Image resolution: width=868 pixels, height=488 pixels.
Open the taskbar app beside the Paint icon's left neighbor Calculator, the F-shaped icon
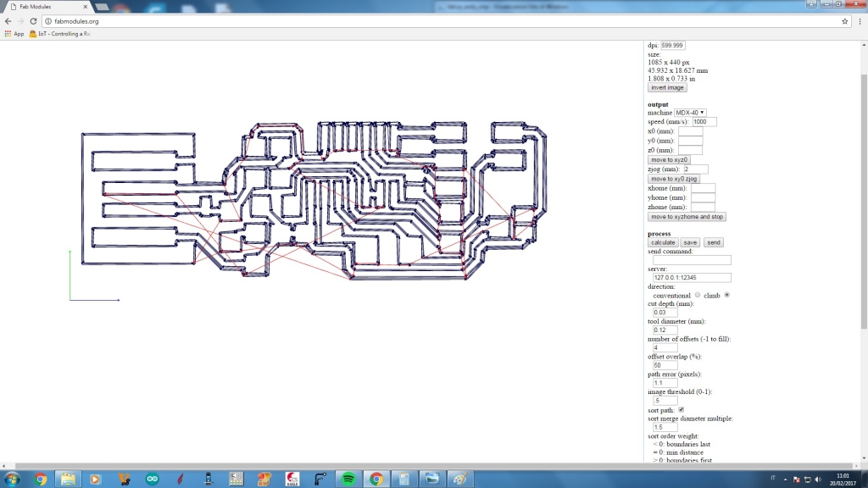pyautogui.click(x=320, y=479)
